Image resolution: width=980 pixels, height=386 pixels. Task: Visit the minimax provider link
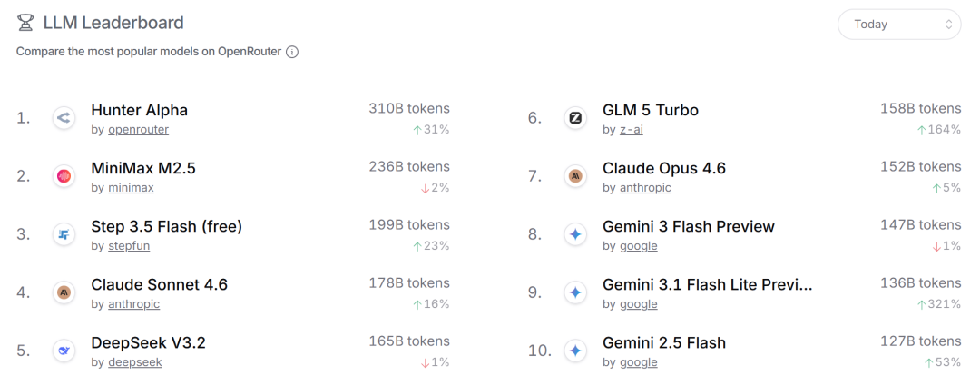point(131,188)
